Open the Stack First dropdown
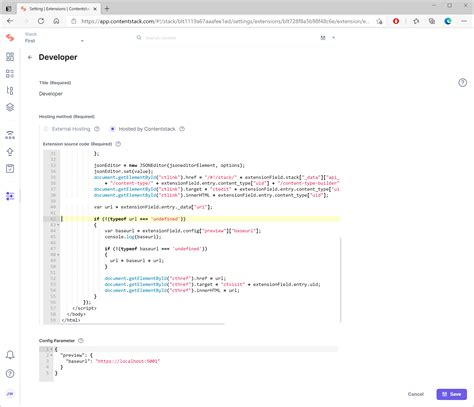Screen dimensions: 474x407 [54, 38]
